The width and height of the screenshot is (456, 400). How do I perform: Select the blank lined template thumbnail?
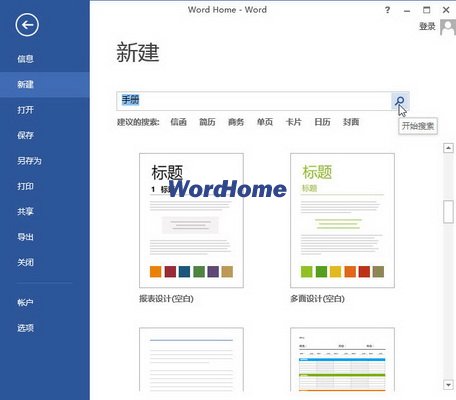[x=191, y=359]
